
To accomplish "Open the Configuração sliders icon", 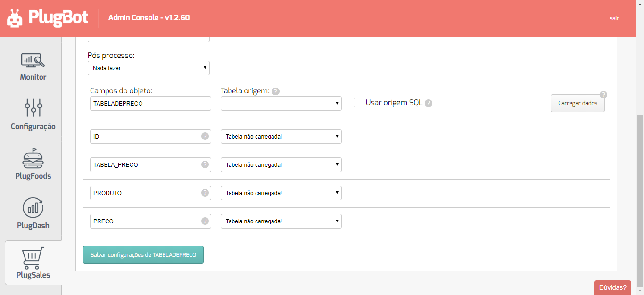I will click(x=33, y=108).
